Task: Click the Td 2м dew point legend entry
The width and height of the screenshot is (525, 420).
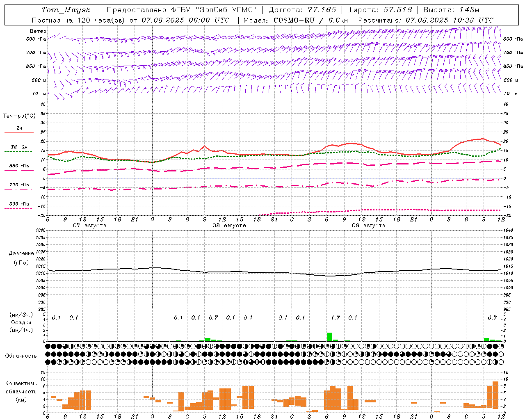Action: coord(19,147)
